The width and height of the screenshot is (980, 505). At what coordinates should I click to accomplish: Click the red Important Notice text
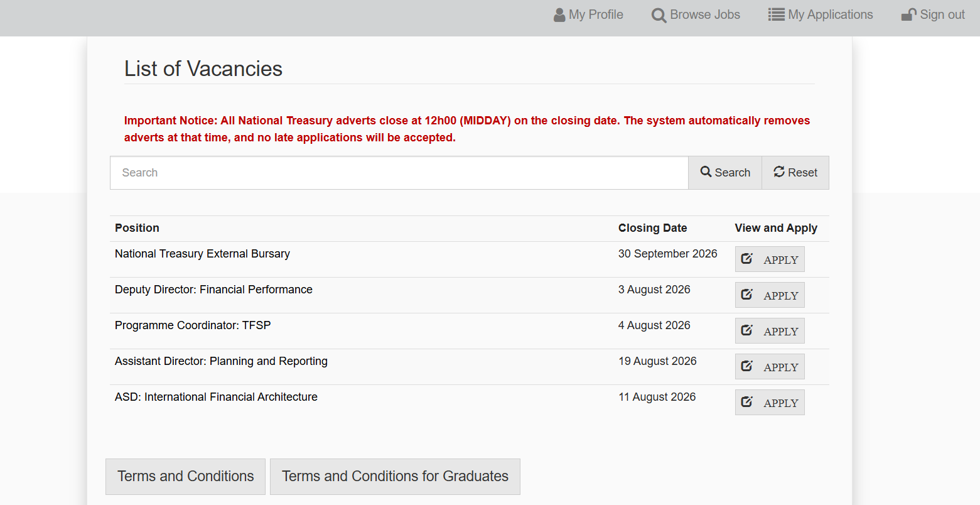[467, 129]
